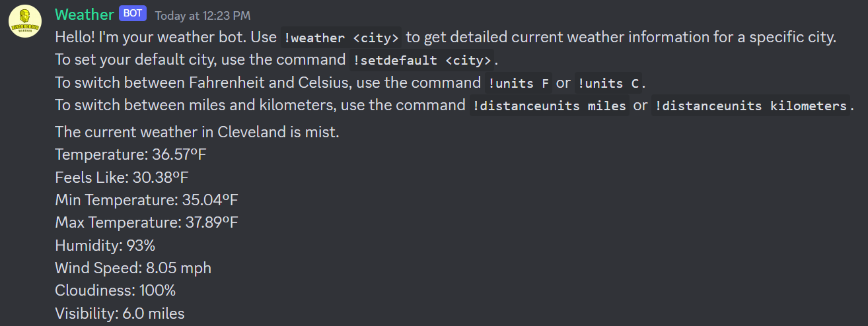Click the Cleveland current weather line
868x326 pixels.
coord(197,132)
